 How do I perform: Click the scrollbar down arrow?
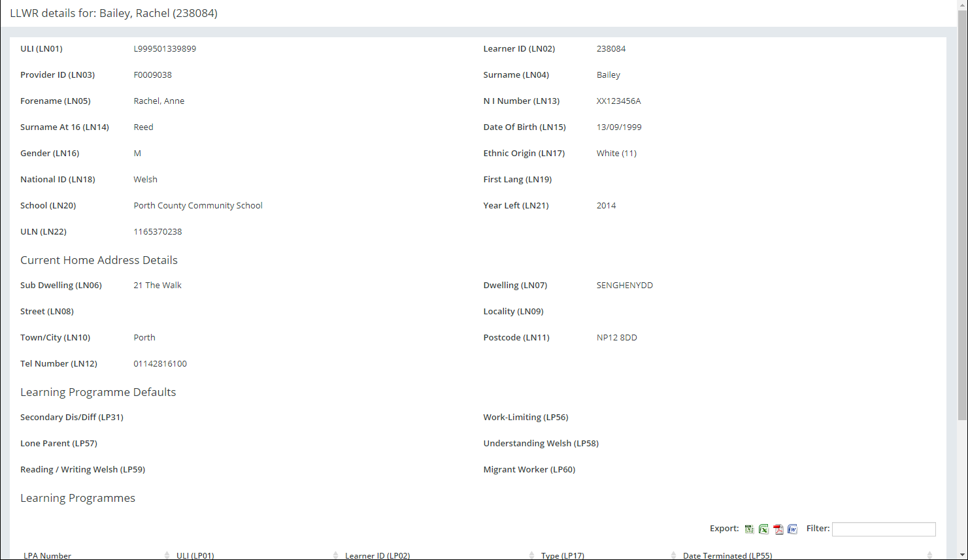pos(962,555)
